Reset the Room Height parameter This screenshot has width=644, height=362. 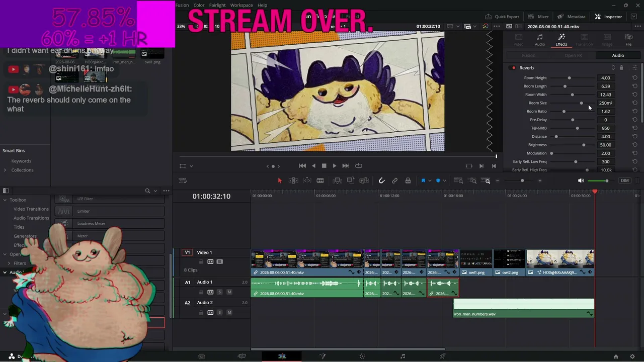(635, 78)
